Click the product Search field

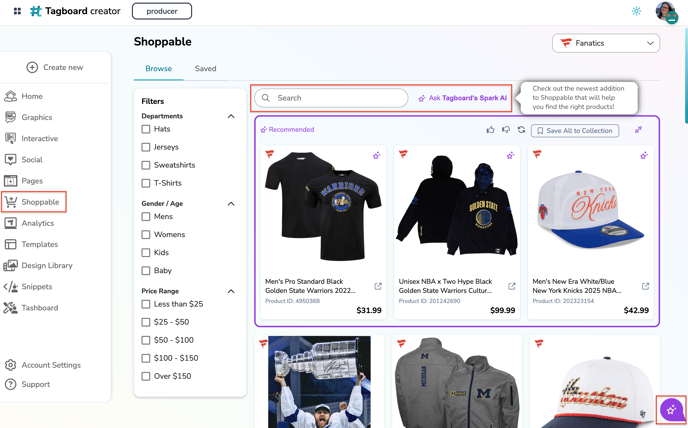pos(331,98)
